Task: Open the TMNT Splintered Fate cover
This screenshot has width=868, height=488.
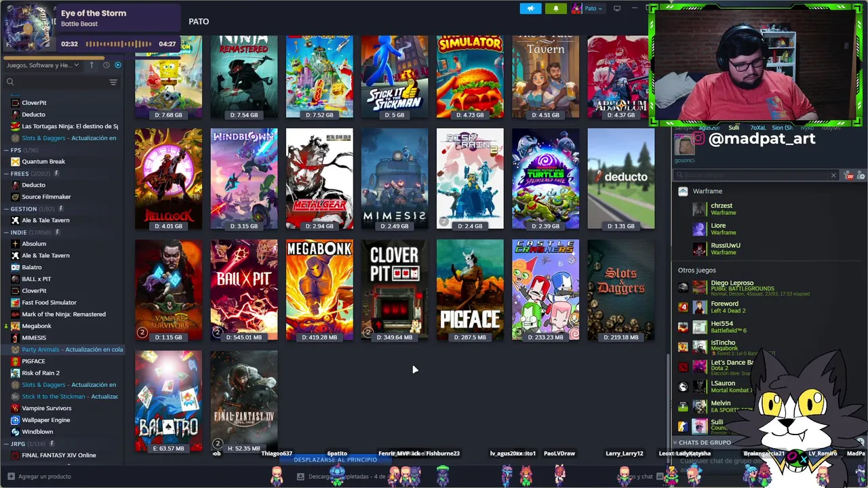Action: tap(545, 179)
